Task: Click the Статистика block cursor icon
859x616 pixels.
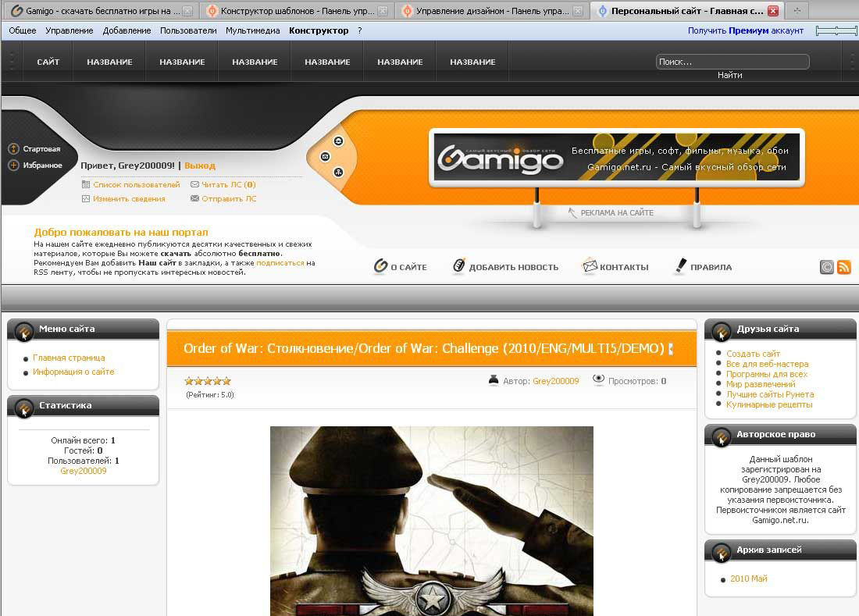Action: pos(23,408)
